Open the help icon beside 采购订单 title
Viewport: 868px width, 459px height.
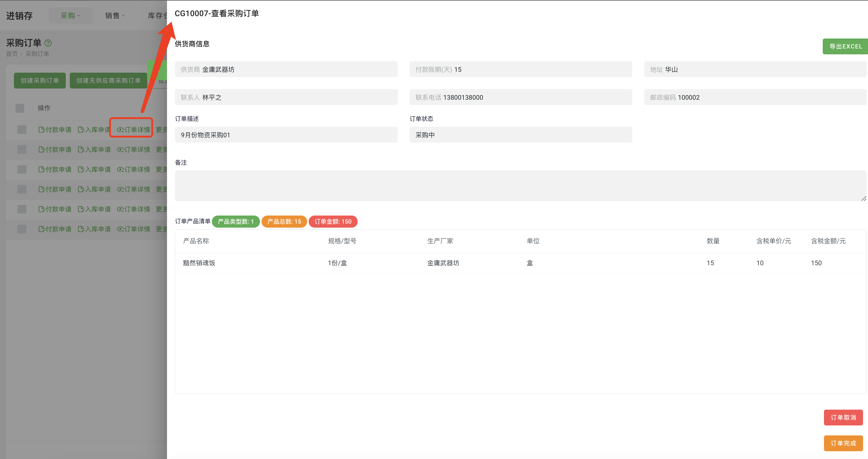click(x=48, y=43)
